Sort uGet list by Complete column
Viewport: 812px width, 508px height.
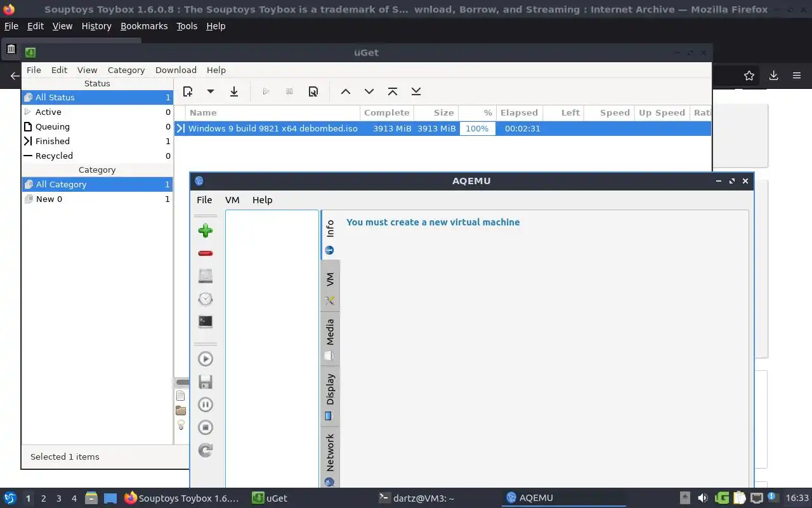click(x=387, y=112)
